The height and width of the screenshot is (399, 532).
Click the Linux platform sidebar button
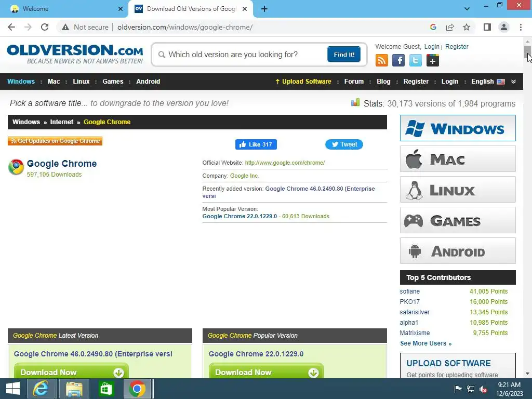point(458,189)
